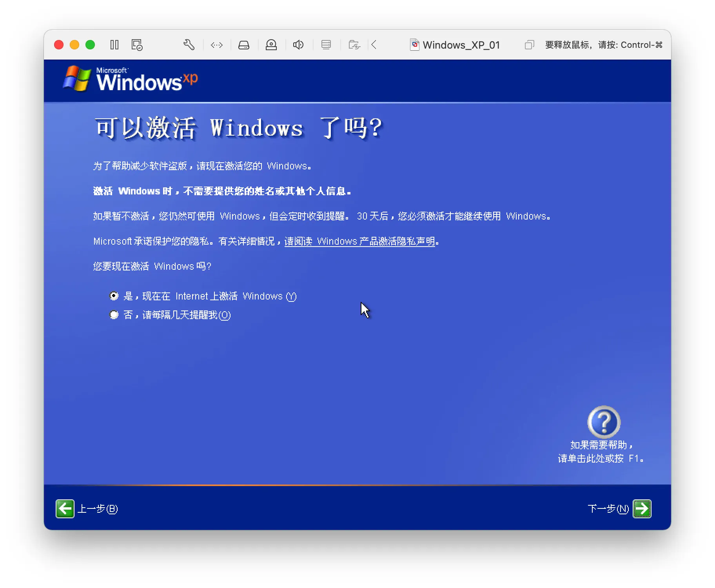Open the hard disk drive icon
Viewport: 715px width, 588px height.
coord(244,45)
